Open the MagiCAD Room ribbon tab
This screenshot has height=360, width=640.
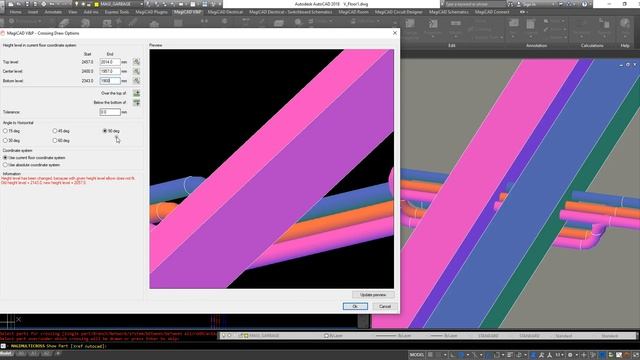click(x=353, y=12)
